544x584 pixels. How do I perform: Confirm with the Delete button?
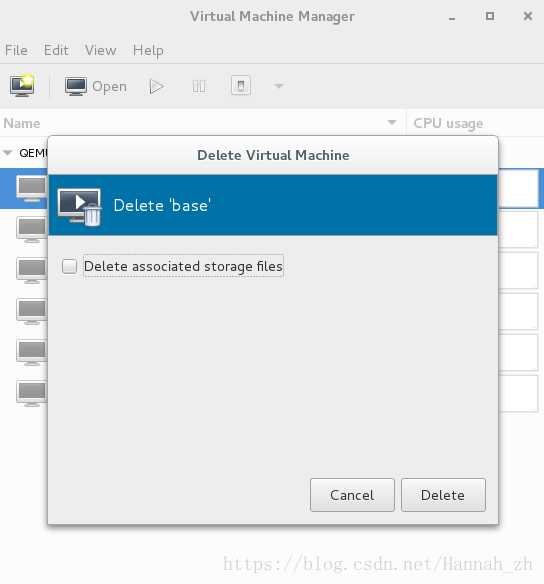pos(443,495)
